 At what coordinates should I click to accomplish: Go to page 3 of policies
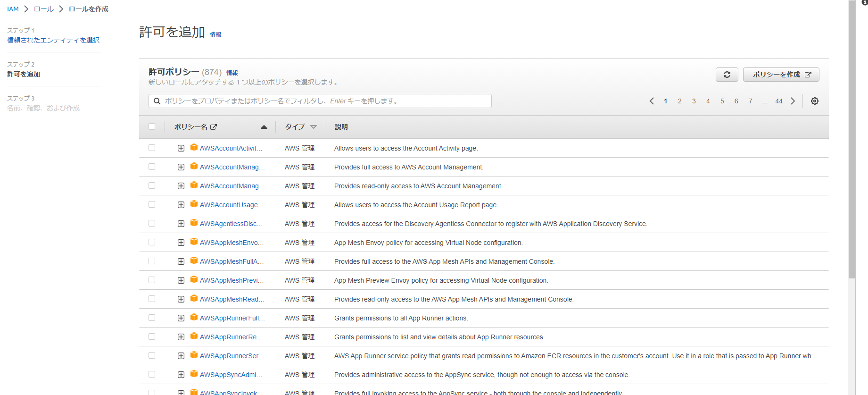tap(694, 101)
